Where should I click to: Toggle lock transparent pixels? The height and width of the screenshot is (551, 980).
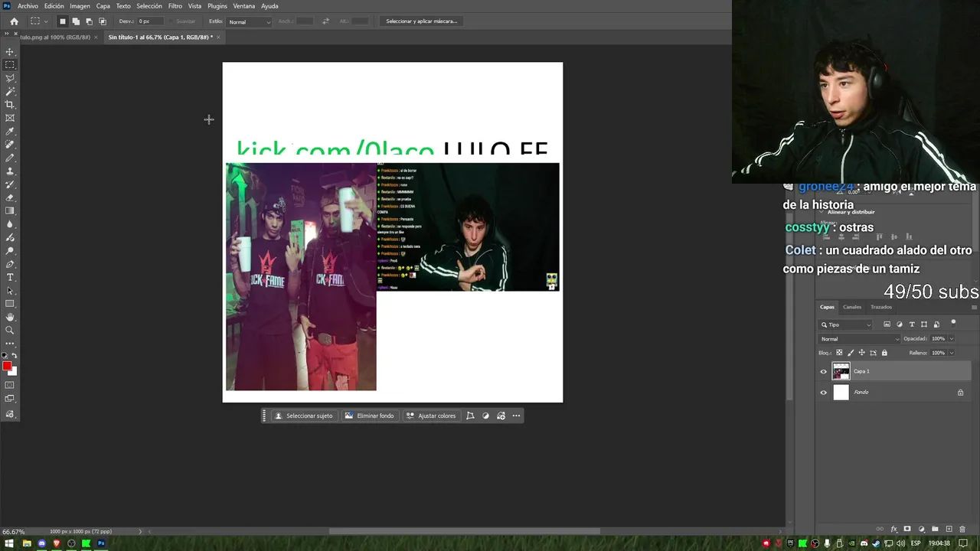[x=839, y=353]
